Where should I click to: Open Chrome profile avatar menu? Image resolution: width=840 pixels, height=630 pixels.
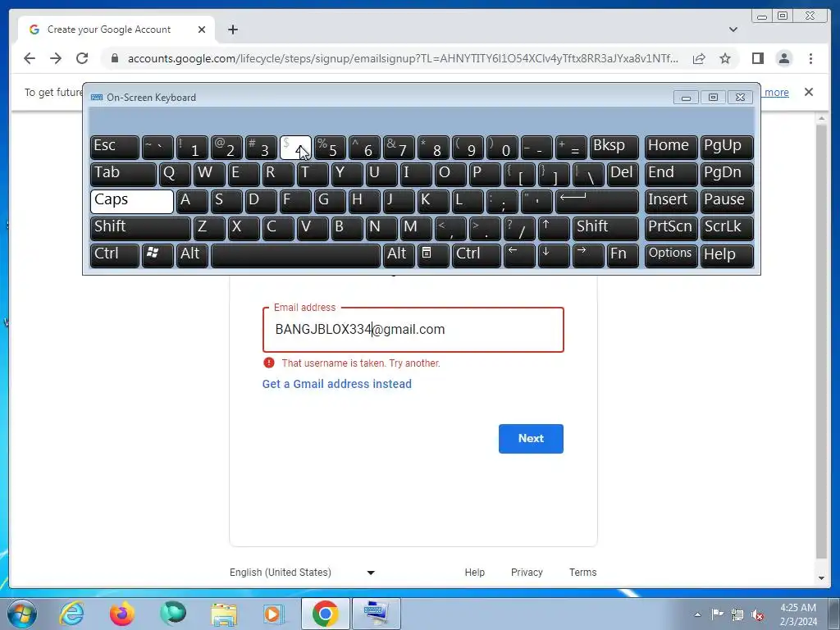(784, 58)
